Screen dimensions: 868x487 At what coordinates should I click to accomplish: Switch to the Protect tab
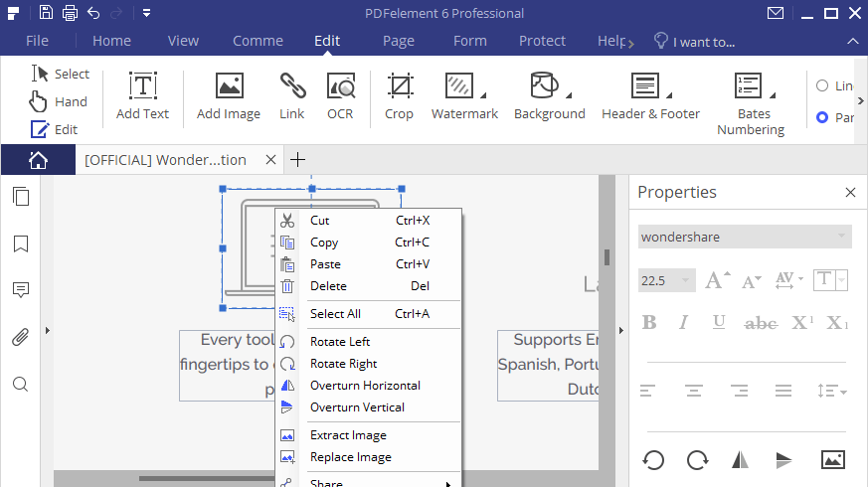(x=543, y=41)
